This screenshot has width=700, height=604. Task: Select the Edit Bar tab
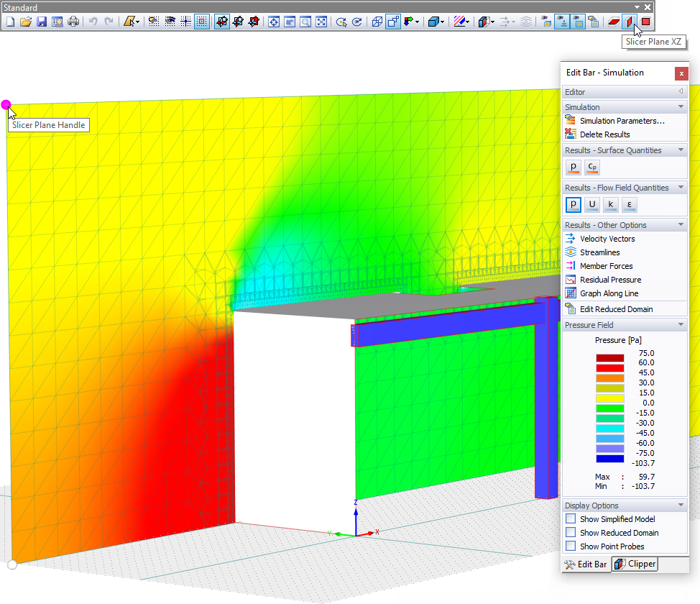pos(586,564)
